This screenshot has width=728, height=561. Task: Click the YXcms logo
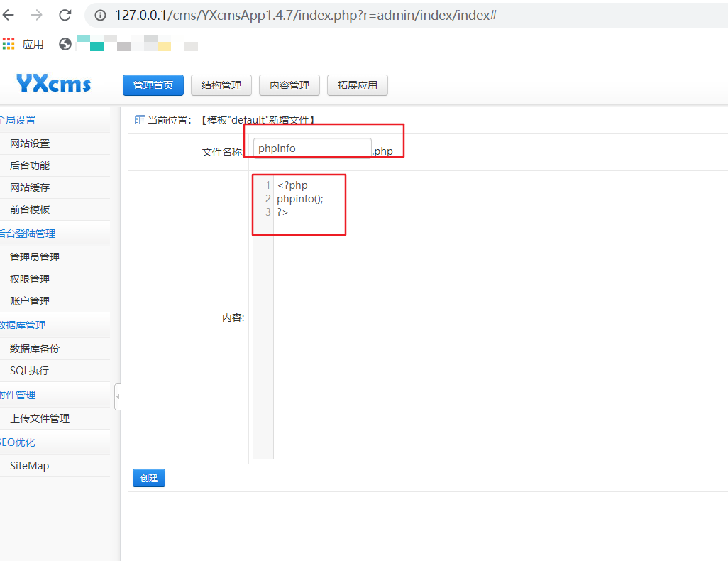click(x=54, y=85)
